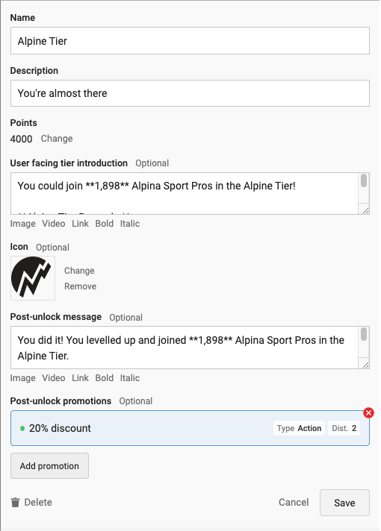Click the Add promotion button
381x531 pixels.
[49, 466]
